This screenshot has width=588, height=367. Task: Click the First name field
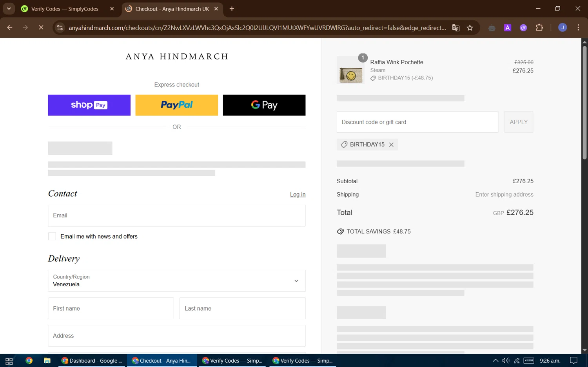111,308
